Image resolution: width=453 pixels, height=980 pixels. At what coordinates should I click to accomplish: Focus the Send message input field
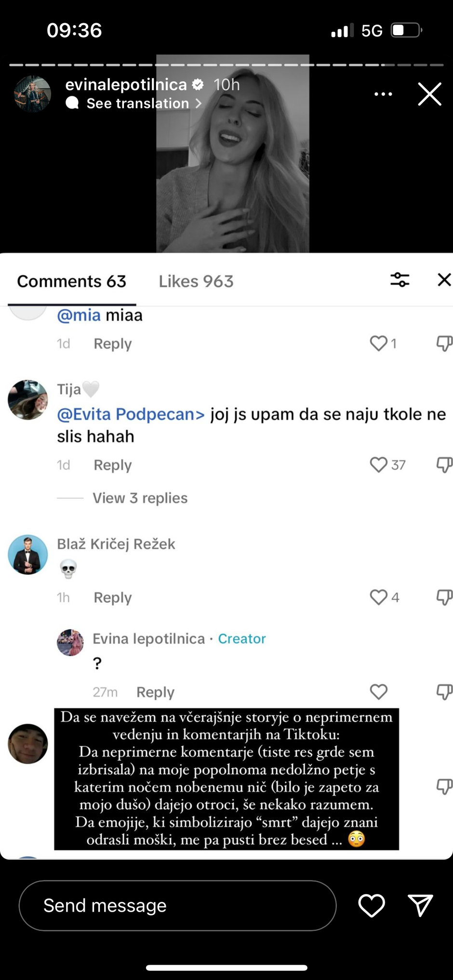click(x=177, y=905)
